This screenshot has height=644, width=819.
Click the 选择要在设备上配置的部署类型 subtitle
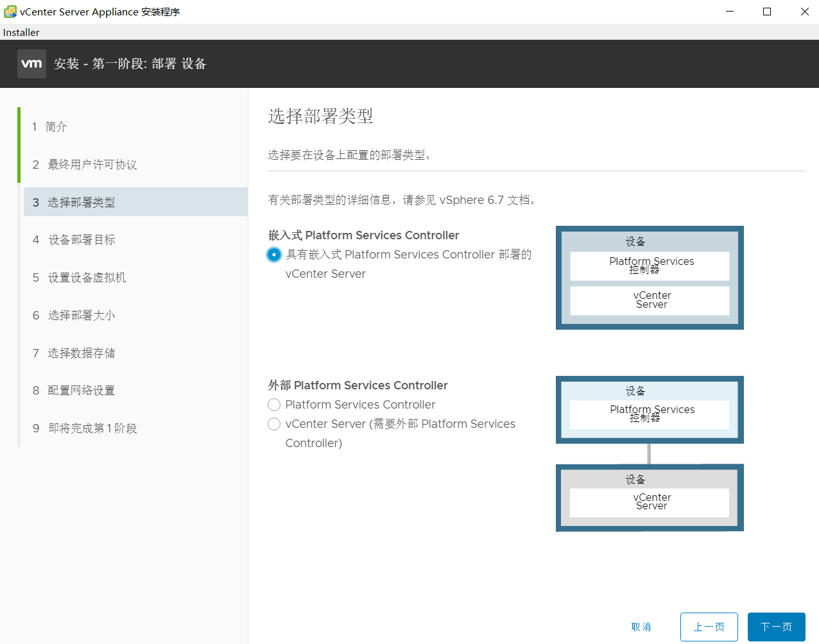[350, 155]
